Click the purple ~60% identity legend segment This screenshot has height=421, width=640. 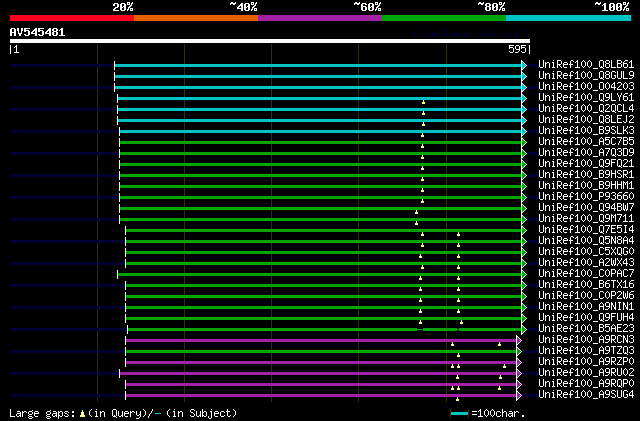(x=320, y=18)
